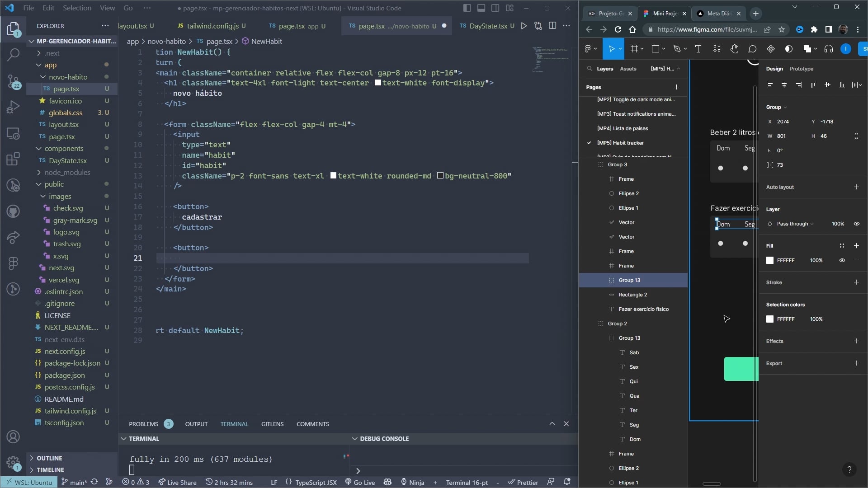Screen dimensions: 868x488
Task: Open Source Control view with 22 badge
Action: [13, 81]
